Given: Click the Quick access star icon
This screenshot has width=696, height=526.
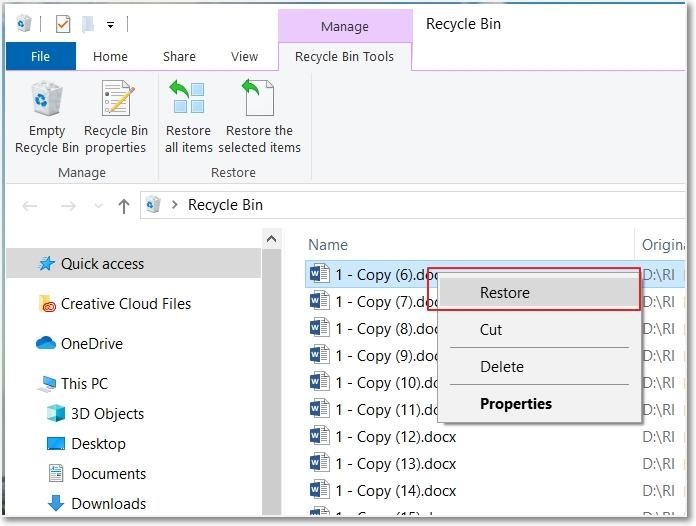Looking at the screenshot, I should click(x=47, y=264).
